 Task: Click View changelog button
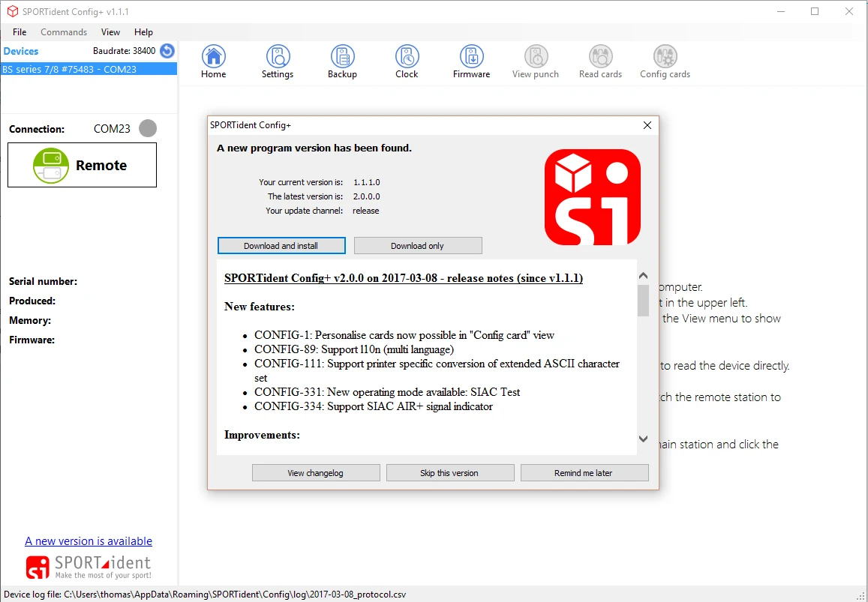coord(316,473)
